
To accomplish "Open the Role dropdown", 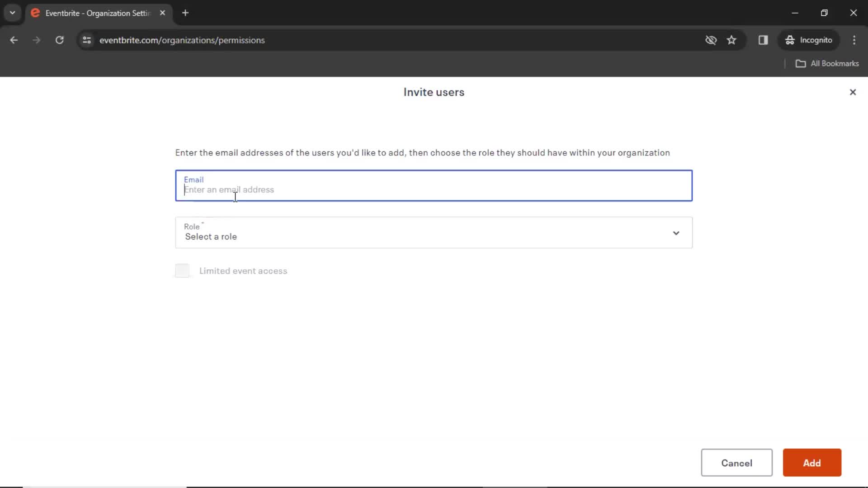I will [434, 233].
